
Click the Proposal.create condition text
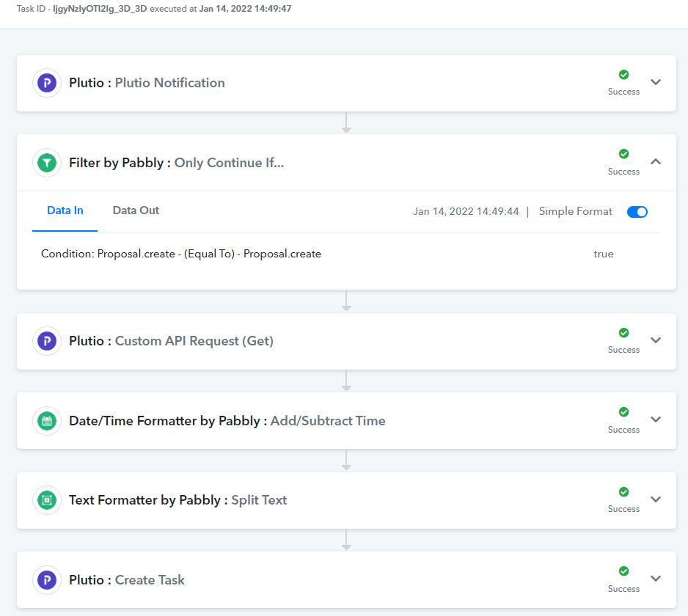click(180, 254)
